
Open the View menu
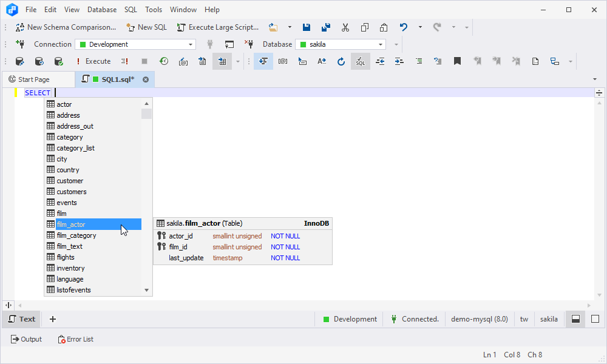tap(72, 10)
